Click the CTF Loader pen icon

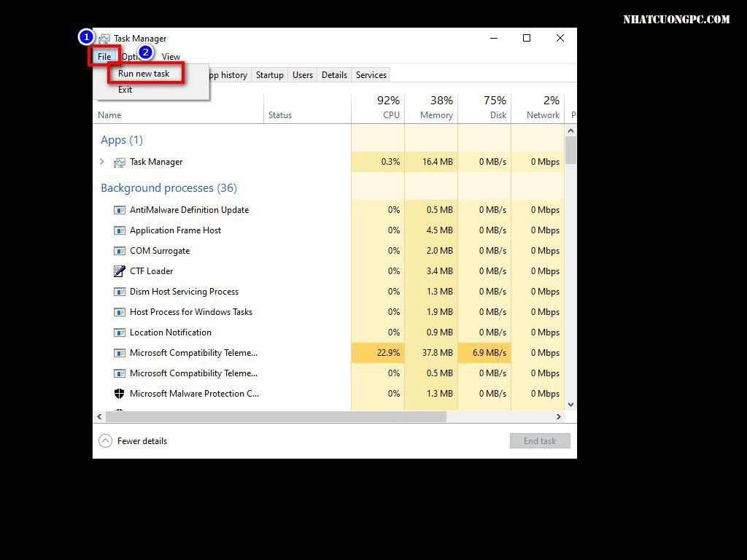click(x=120, y=271)
